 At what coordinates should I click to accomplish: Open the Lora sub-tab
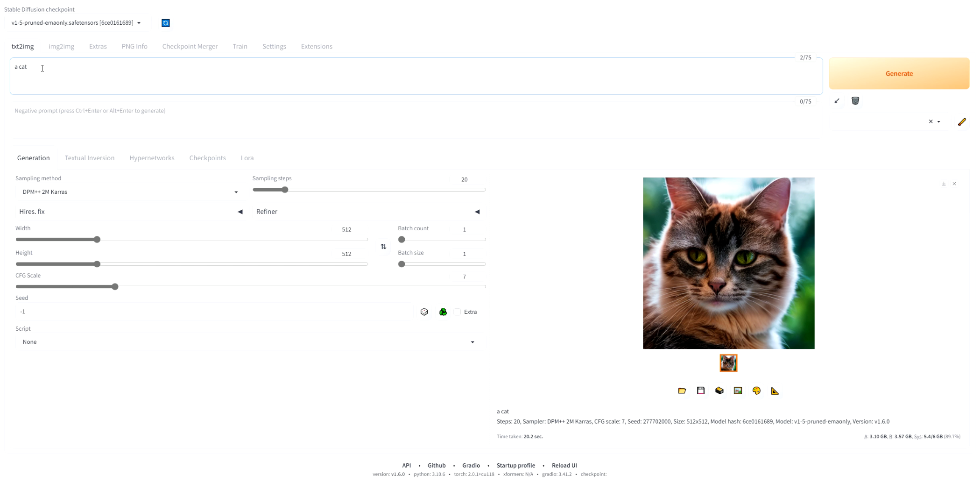(247, 158)
